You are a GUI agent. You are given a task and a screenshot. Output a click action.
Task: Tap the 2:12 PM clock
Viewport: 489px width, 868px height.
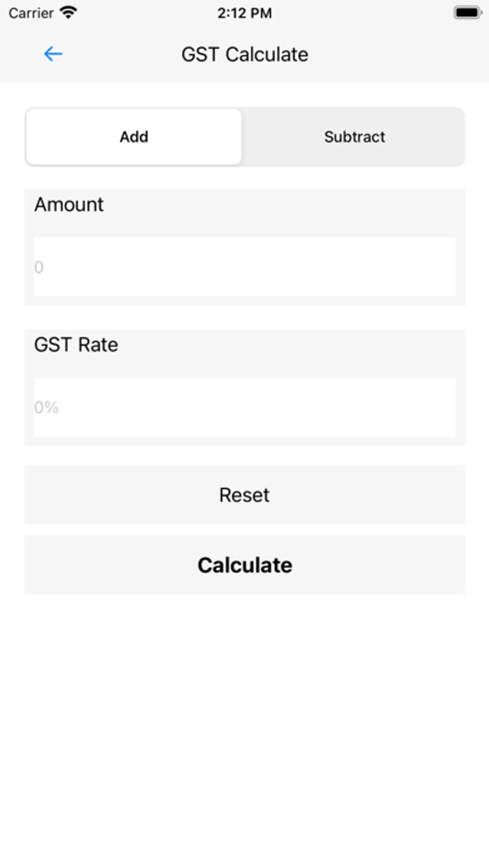click(244, 13)
